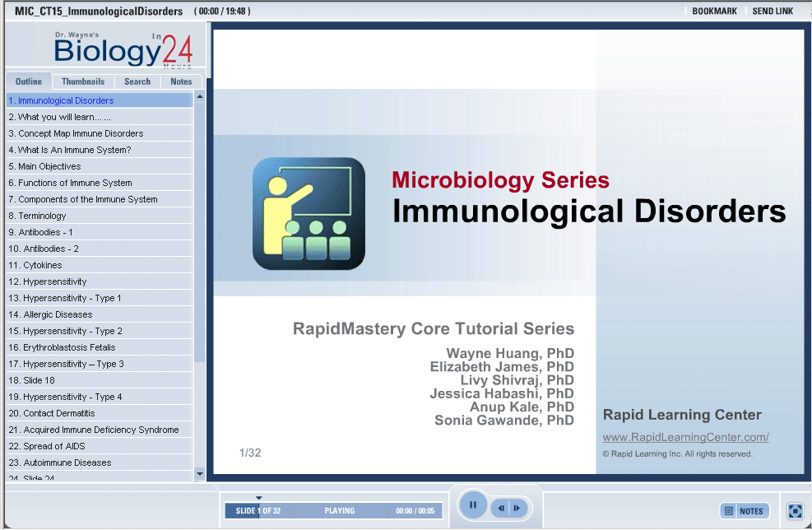This screenshot has height=530, width=812.
Task: Toggle full screen view icon
Action: pos(795,511)
